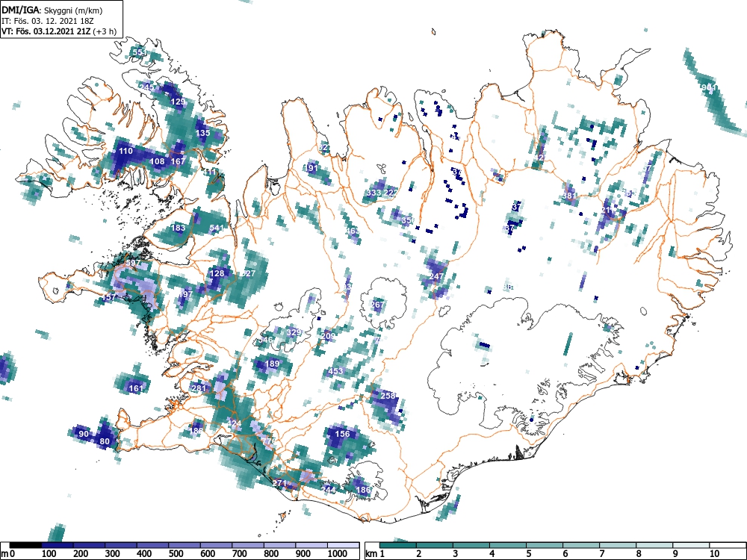
Task: Select the 258 value label
Action: (x=388, y=395)
